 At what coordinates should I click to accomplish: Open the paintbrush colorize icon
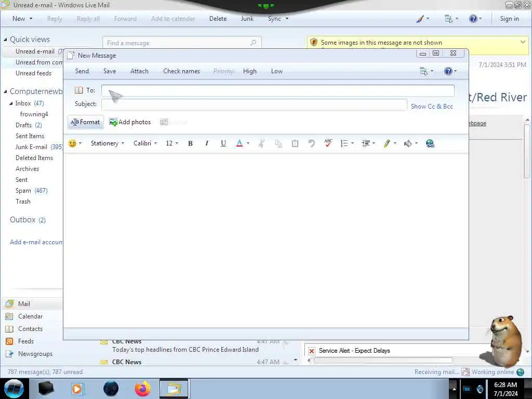tap(420, 19)
